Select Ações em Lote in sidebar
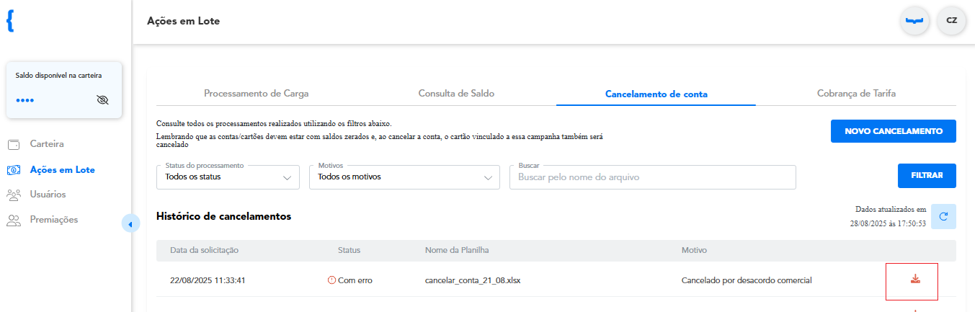 pos(62,170)
